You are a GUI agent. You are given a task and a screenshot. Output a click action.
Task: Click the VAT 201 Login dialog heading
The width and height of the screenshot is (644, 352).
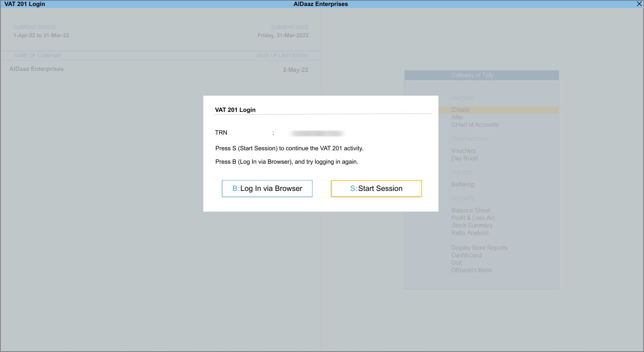click(x=235, y=110)
